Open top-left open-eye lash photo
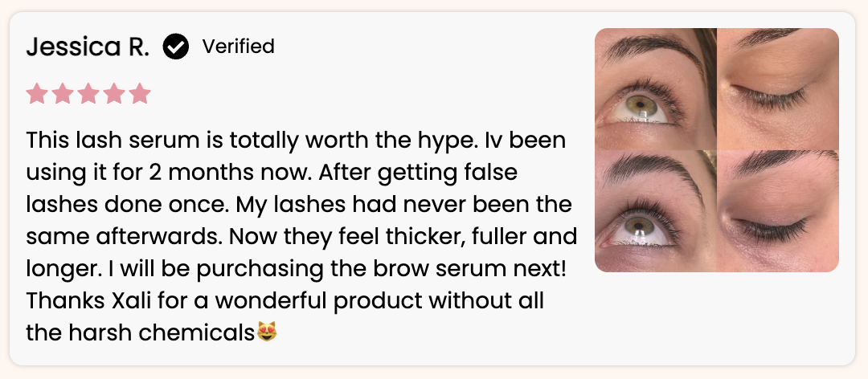This screenshot has width=868, height=379. (656, 89)
